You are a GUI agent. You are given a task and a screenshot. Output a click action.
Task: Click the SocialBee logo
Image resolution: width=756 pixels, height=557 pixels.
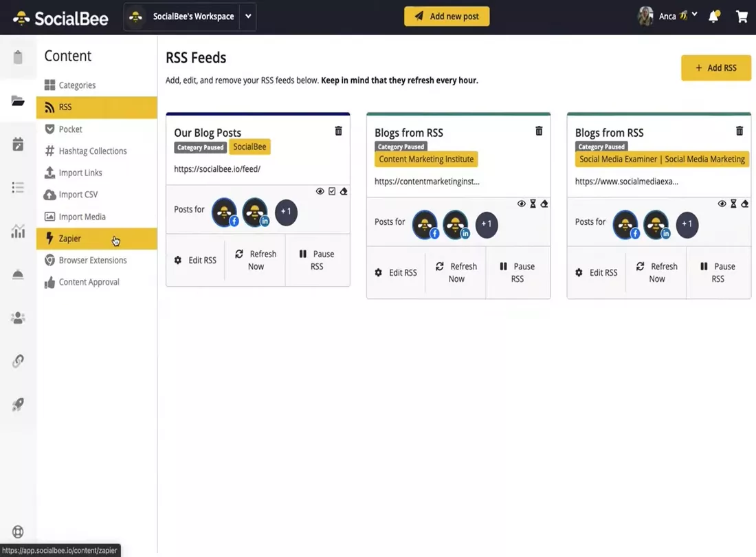[x=60, y=19]
